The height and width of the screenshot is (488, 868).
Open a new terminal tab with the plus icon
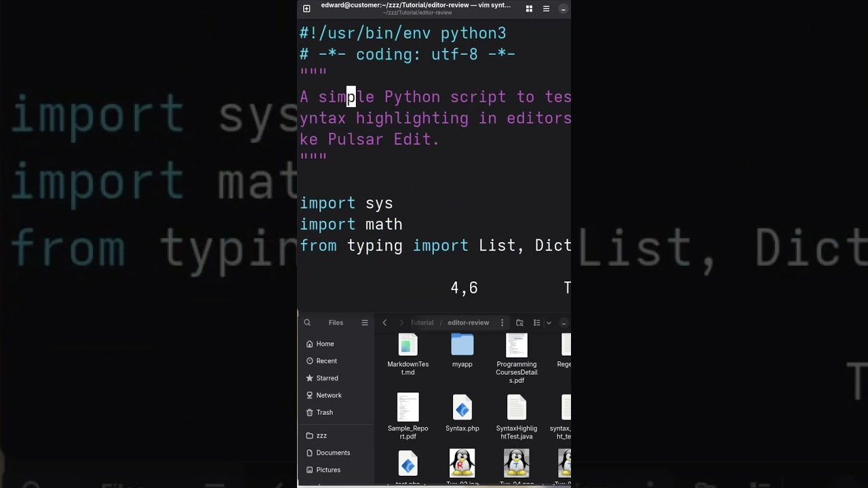coord(307,9)
